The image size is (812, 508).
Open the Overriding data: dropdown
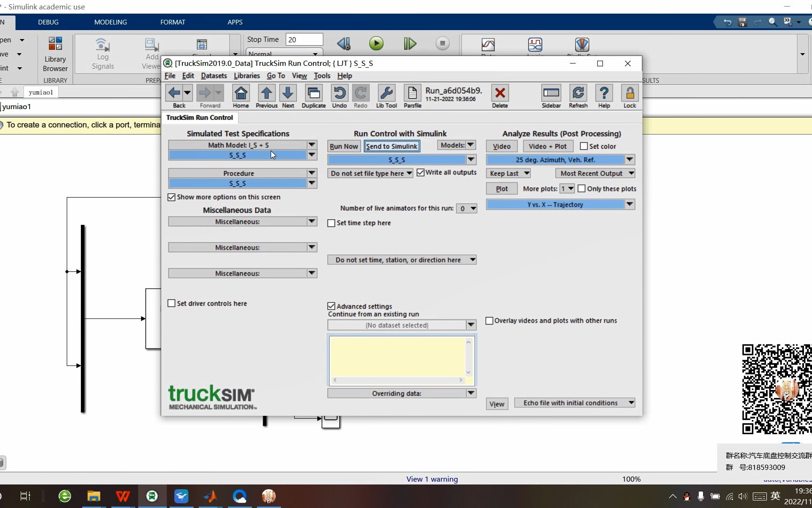[471, 393]
